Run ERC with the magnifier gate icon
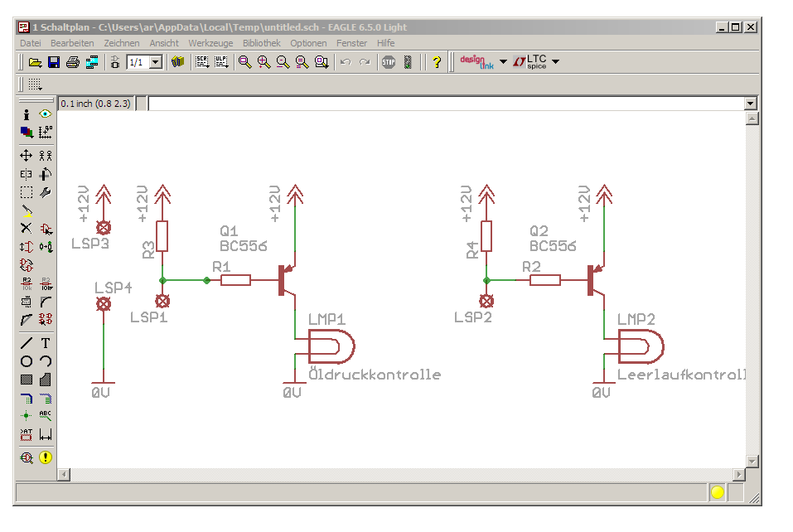 coord(27,457)
